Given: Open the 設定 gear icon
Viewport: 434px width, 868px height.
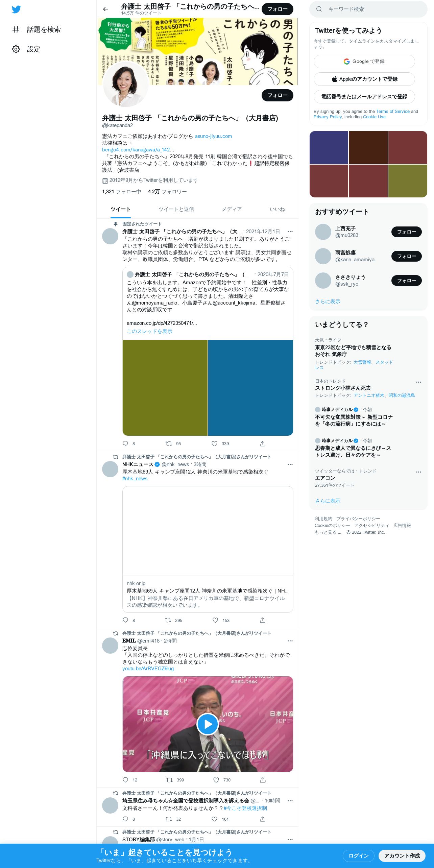Looking at the screenshot, I should [x=16, y=49].
